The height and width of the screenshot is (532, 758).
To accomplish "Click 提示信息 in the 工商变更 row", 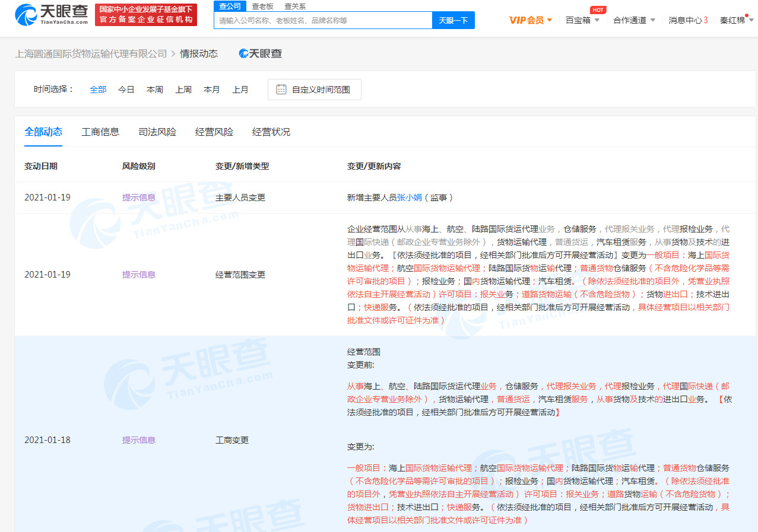I will 139,440.
